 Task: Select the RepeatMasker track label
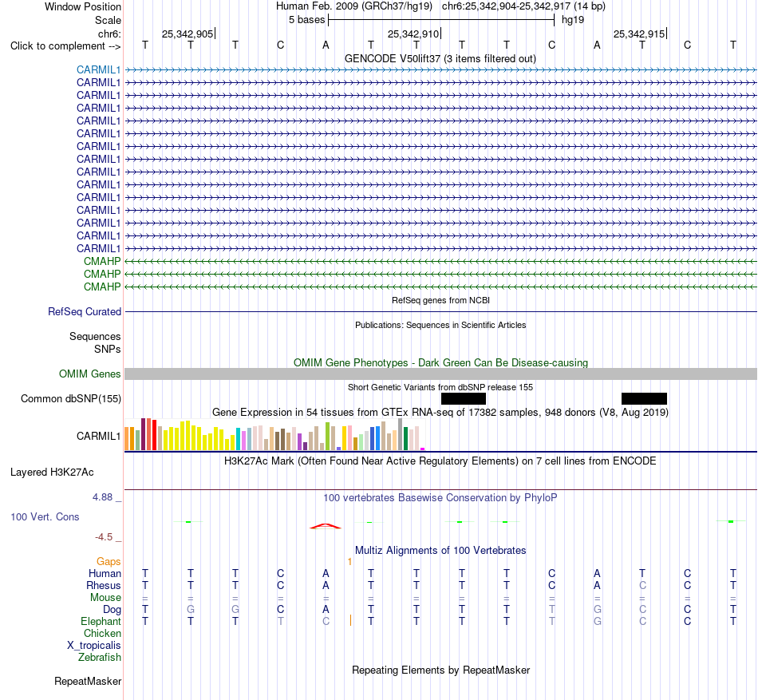[x=88, y=682]
